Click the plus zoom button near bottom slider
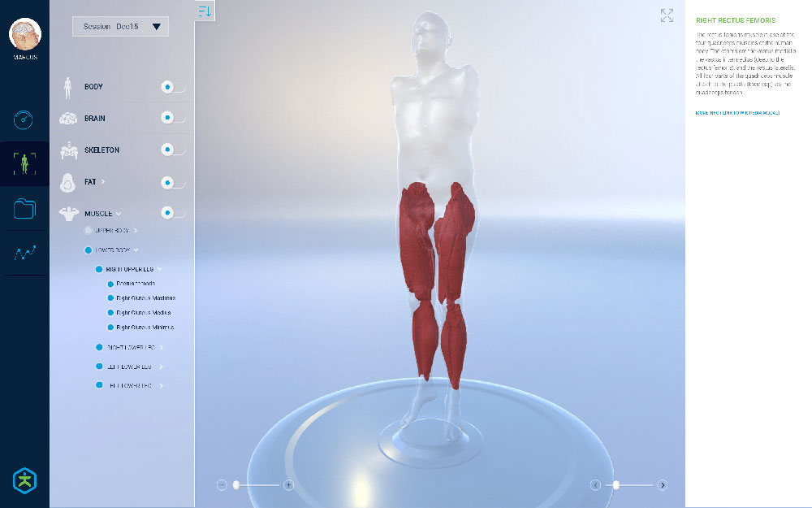 point(287,484)
